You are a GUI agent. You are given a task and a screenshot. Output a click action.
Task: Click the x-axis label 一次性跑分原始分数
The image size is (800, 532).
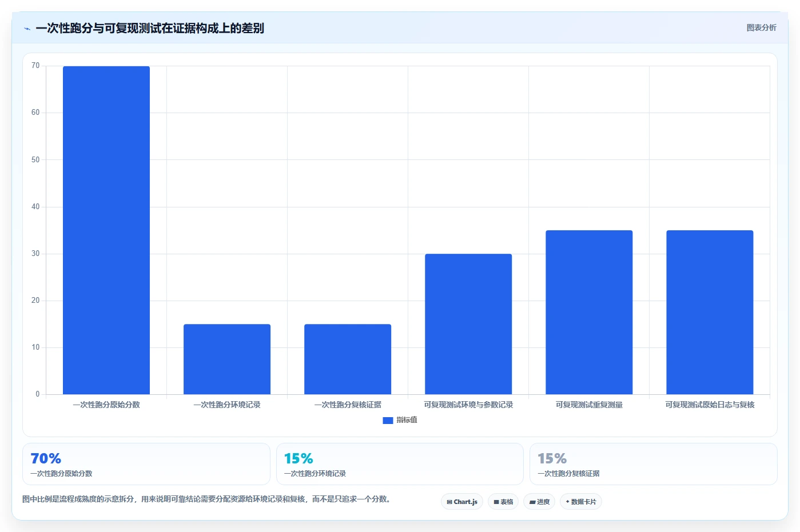(106, 405)
